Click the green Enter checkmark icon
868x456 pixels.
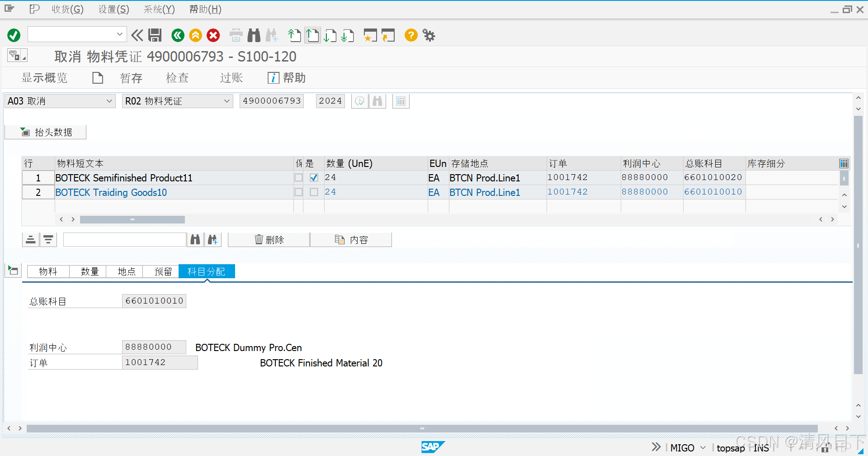[x=14, y=35]
